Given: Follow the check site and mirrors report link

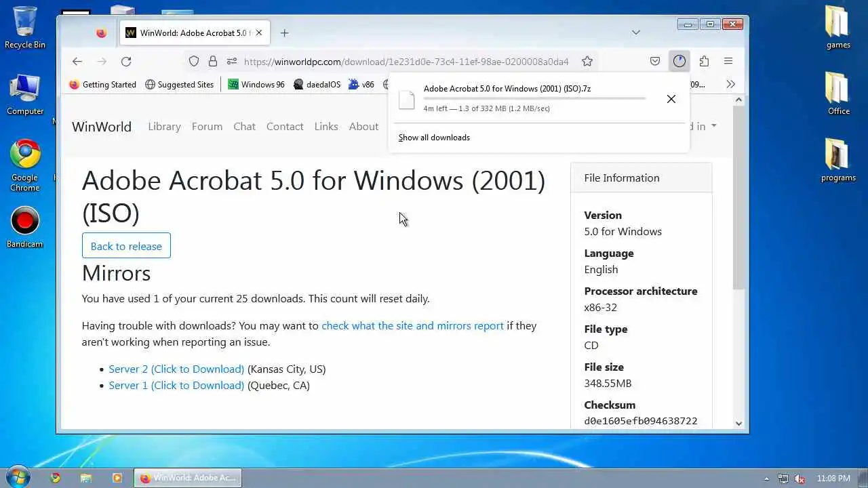Looking at the screenshot, I should tap(412, 326).
